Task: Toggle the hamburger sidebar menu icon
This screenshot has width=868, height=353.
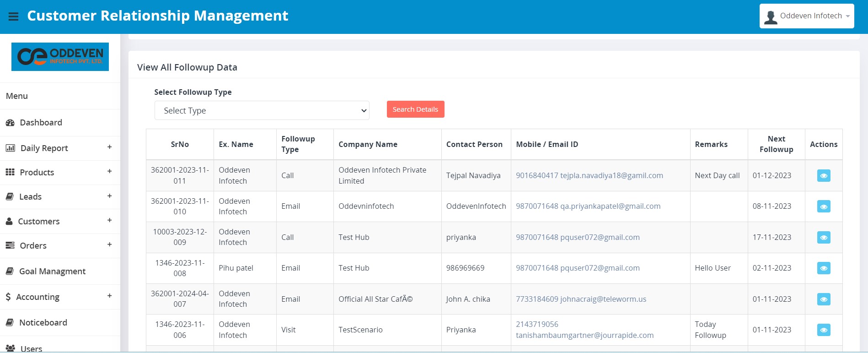Action: pos(13,16)
